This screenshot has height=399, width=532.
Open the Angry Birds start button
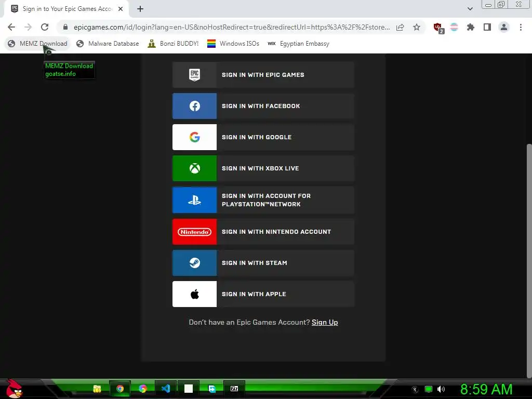(14, 389)
